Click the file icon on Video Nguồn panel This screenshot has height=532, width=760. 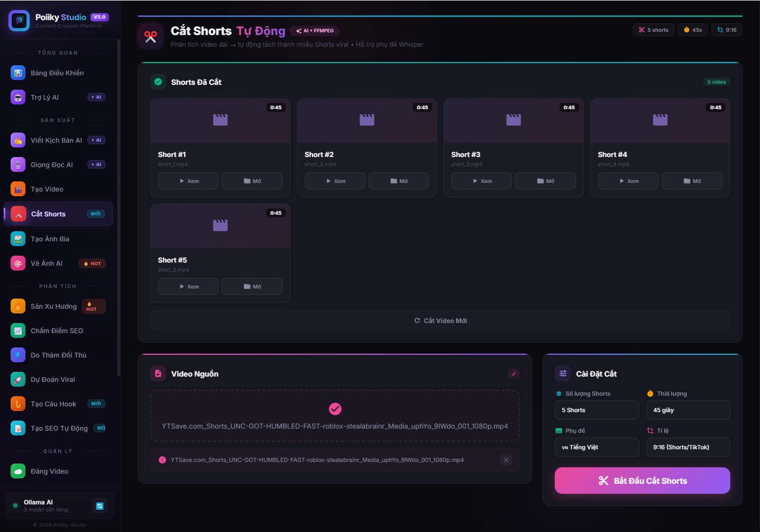(158, 373)
